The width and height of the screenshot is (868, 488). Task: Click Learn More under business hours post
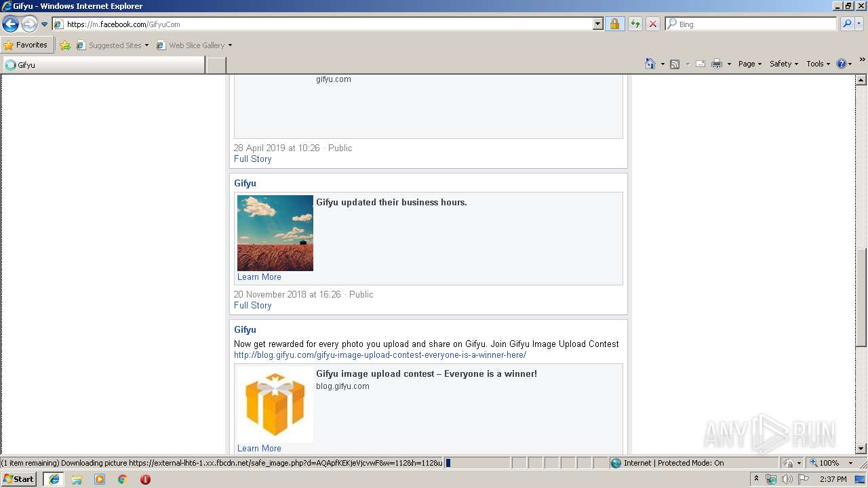(x=259, y=277)
